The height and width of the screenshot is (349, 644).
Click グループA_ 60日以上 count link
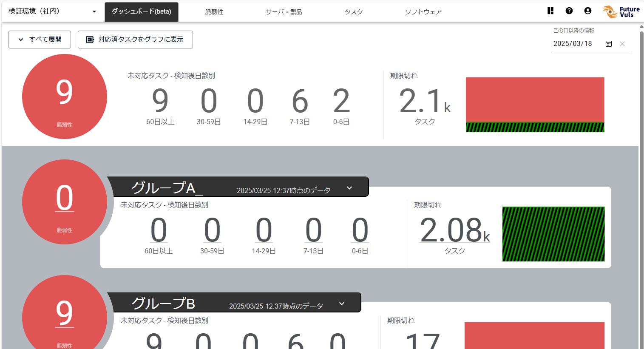click(x=159, y=230)
